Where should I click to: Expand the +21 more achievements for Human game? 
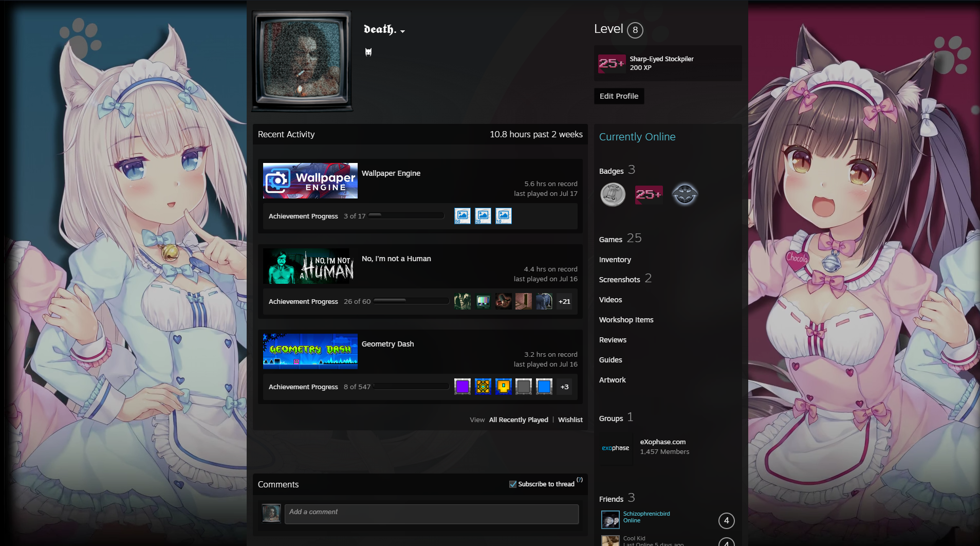click(x=564, y=302)
